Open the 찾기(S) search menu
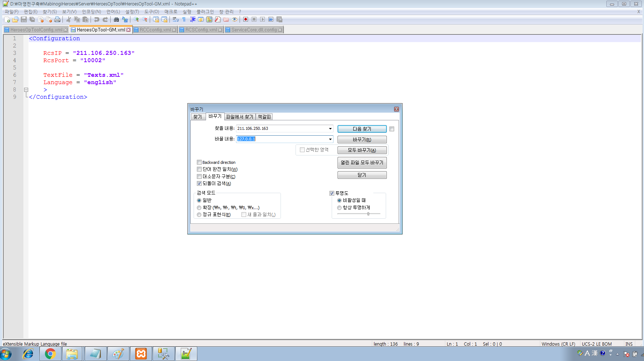The image size is (644, 361). tap(50, 12)
